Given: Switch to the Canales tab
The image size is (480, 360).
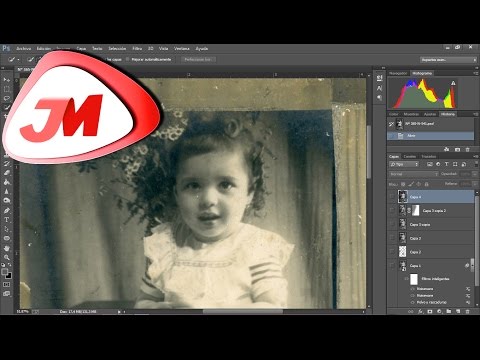Looking at the screenshot, I should (x=410, y=156).
